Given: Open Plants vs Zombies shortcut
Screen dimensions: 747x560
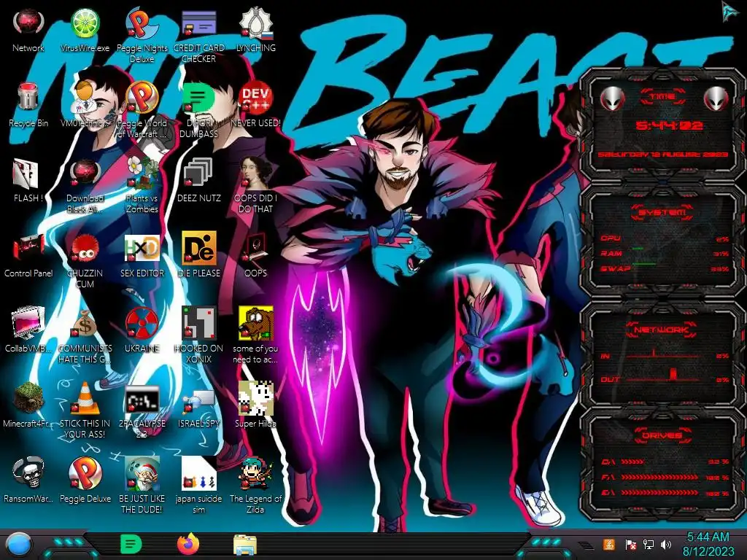Looking at the screenshot, I should [x=142, y=172].
